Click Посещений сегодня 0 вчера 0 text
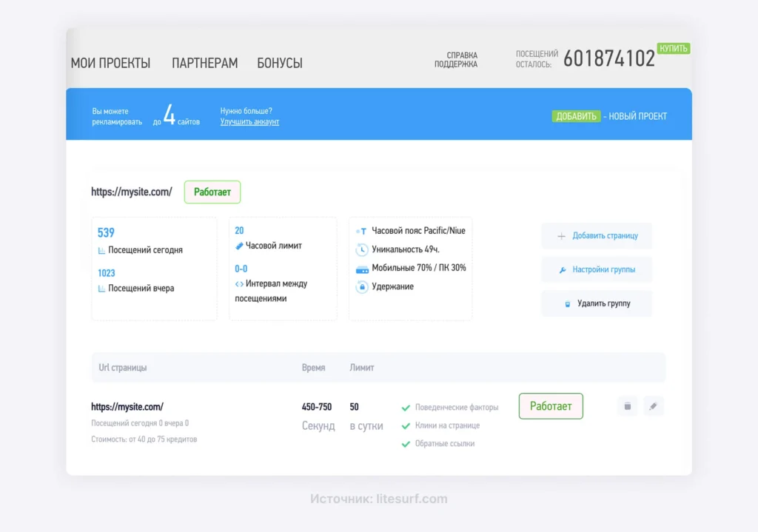Image resolution: width=758 pixels, height=532 pixels. point(140,423)
